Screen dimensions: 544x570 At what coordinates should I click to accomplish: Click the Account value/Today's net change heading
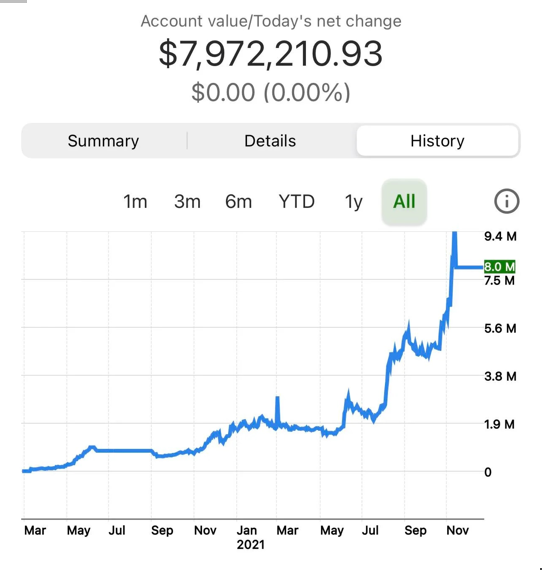[x=271, y=21]
